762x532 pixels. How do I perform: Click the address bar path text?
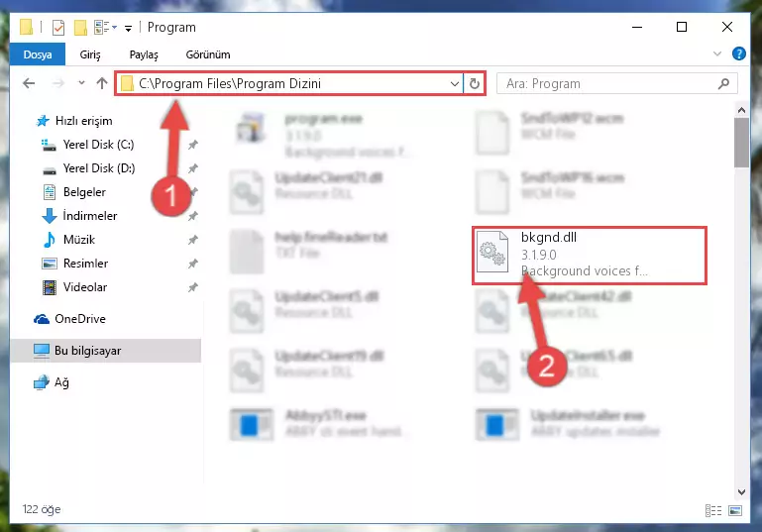click(229, 83)
